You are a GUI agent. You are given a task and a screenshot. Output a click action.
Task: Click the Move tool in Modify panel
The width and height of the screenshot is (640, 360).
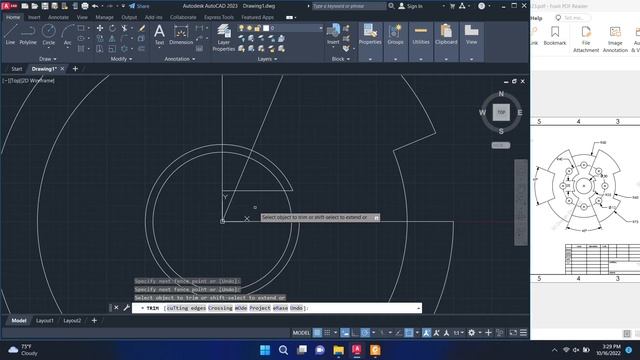coord(100,28)
